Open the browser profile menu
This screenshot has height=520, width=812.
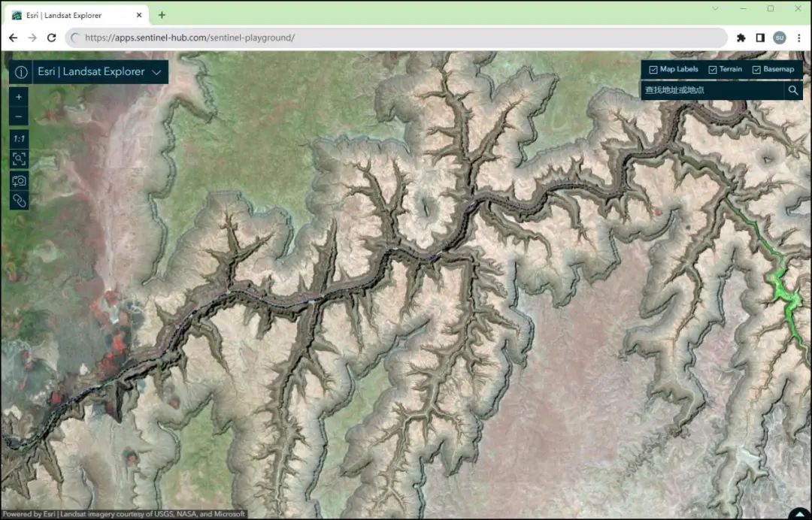click(780, 37)
